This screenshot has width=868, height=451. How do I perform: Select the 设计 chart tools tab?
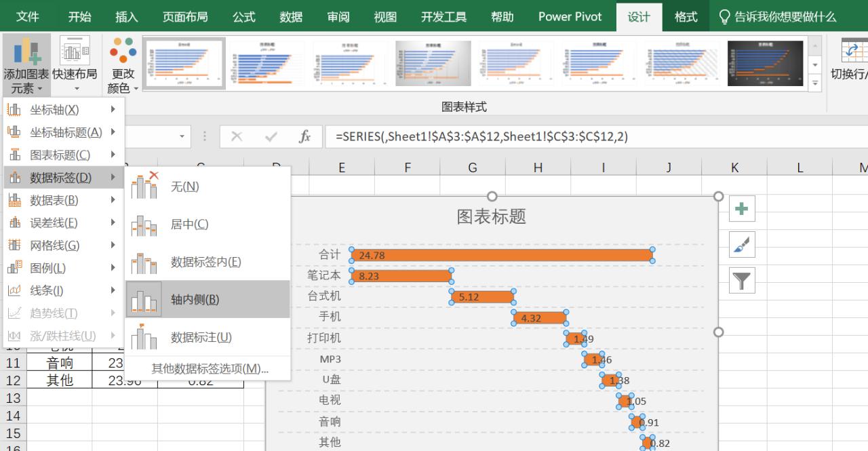coord(639,17)
